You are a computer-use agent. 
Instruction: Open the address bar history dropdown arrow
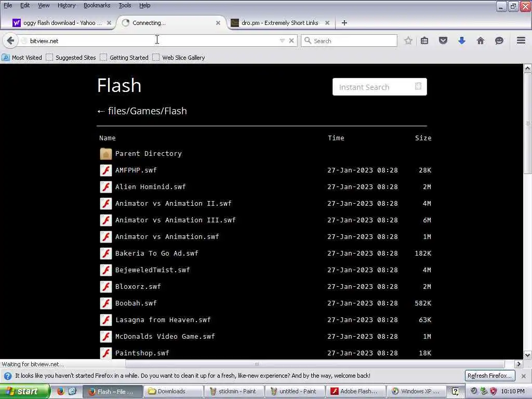(282, 41)
